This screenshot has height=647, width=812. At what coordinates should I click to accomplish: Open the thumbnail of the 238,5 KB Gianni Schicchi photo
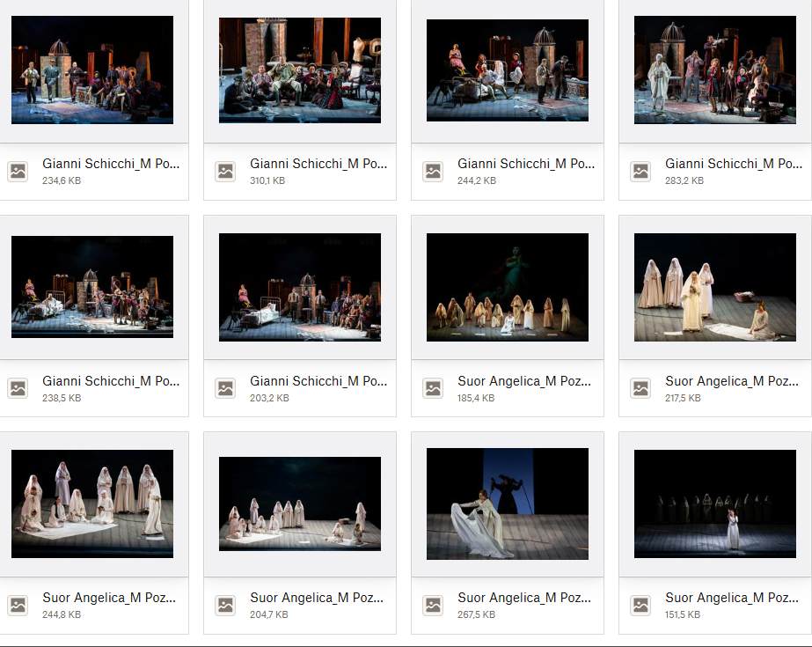[x=92, y=287]
